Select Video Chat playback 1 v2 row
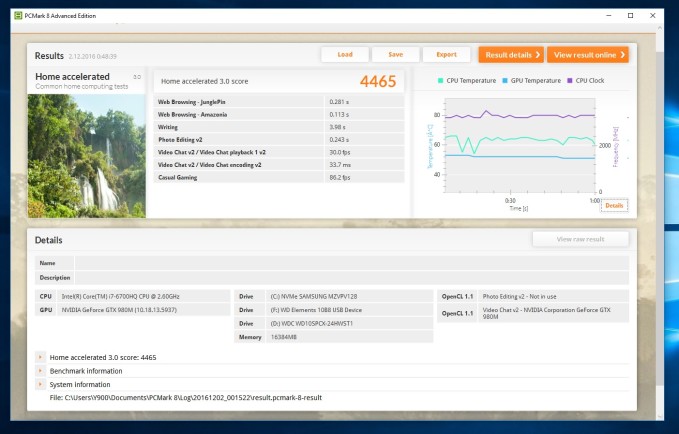 pyautogui.click(x=279, y=152)
